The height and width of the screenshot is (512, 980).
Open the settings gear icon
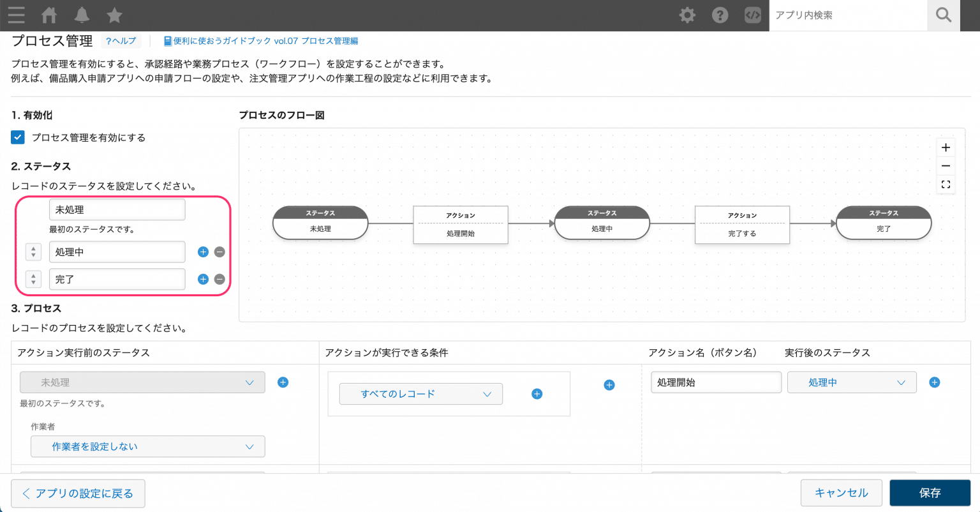687,15
